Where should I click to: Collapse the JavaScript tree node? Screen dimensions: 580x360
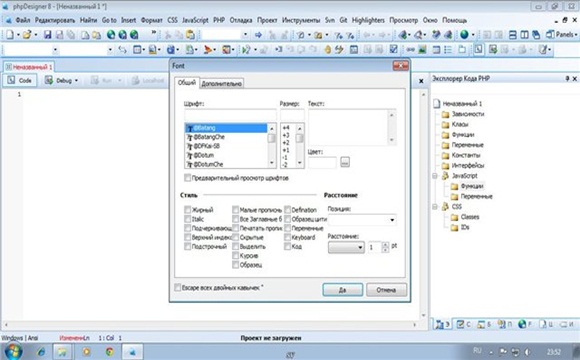click(x=435, y=176)
